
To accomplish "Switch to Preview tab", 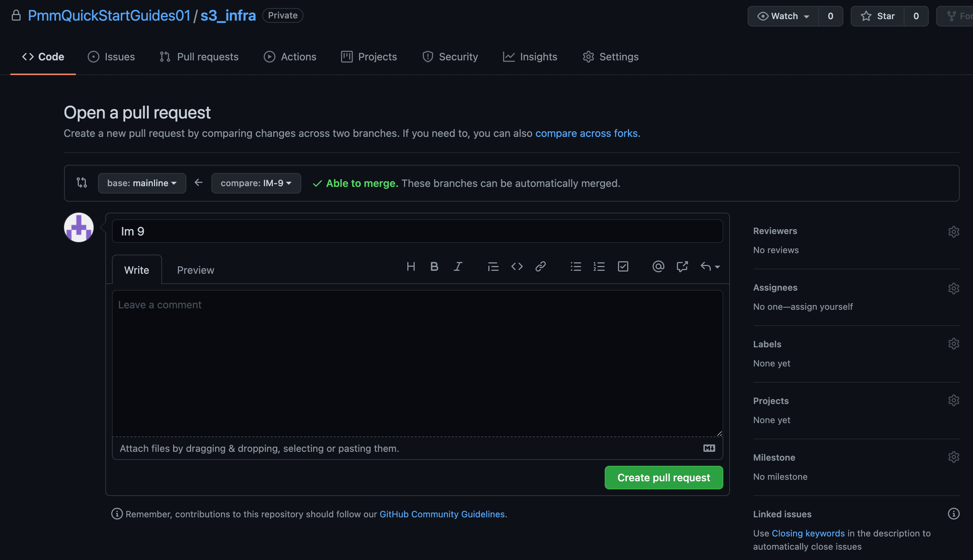I will 195,270.
